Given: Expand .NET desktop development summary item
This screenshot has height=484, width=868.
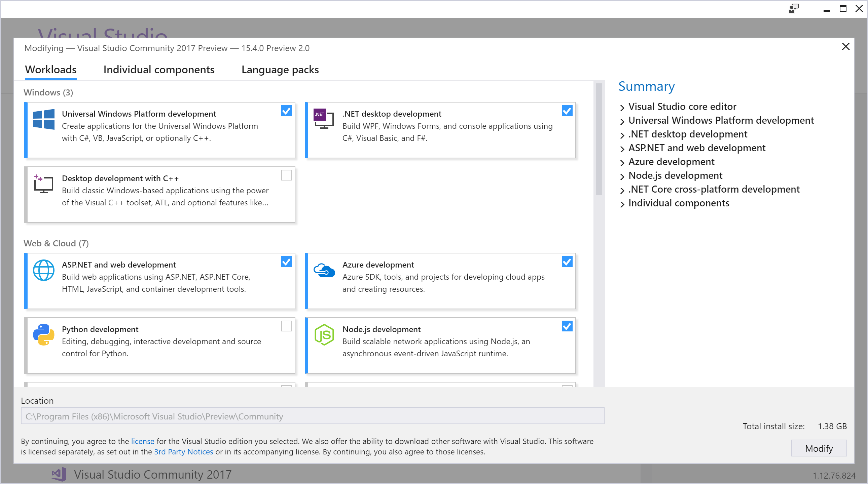Looking at the screenshot, I should [x=622, y=135].
